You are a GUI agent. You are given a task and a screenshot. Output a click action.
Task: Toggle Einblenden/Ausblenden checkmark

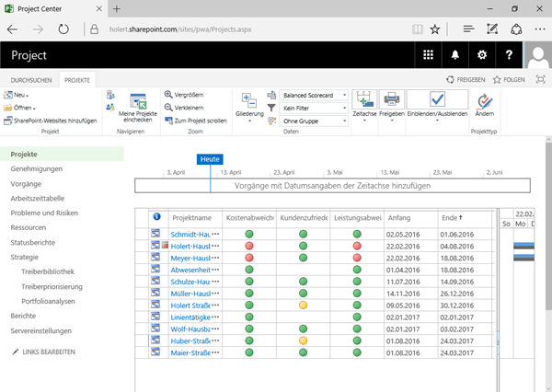[x=437, y=99]
